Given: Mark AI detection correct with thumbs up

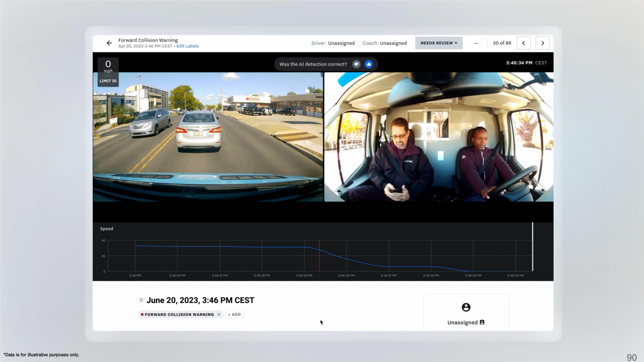Looking at the screenshot, I should [369, 64].
